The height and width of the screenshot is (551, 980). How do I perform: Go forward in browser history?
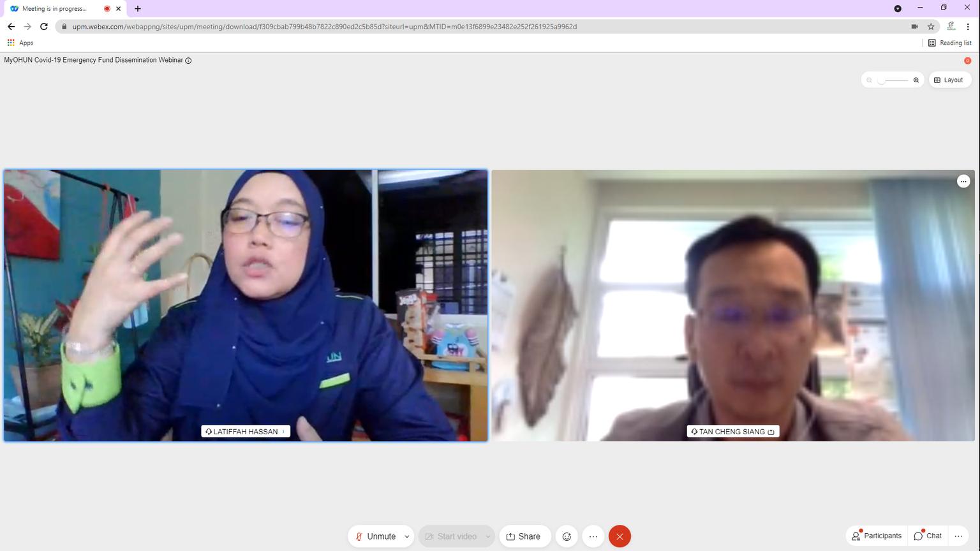click(x=27, y=26)
